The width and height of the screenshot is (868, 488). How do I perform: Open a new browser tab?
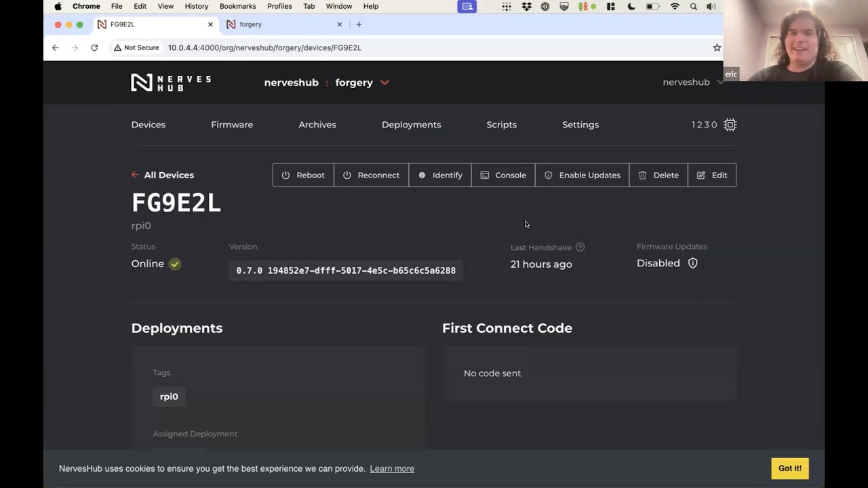pos(359,24)
